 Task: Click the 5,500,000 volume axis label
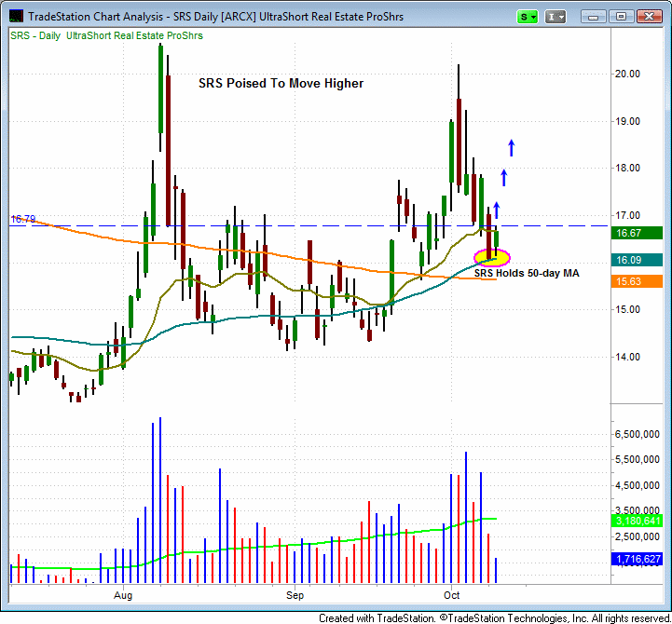tap(637, 459)
